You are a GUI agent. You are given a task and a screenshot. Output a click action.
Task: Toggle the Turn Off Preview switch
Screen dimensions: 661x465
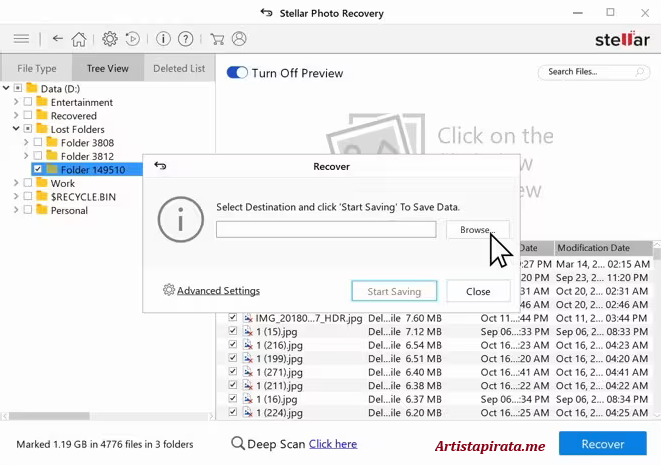pos(237,73)
